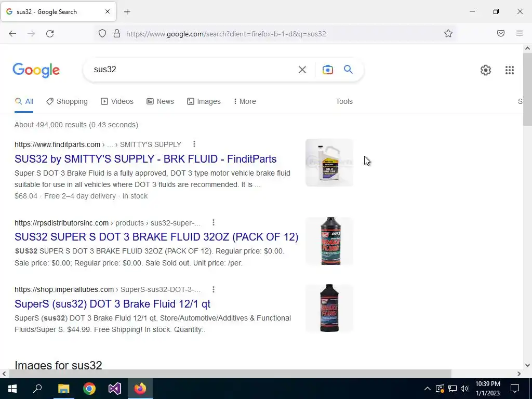Click the rpsdistributorsinc brake fluid bottle image
The image size is (532, 399).
(x=329, y=241)
